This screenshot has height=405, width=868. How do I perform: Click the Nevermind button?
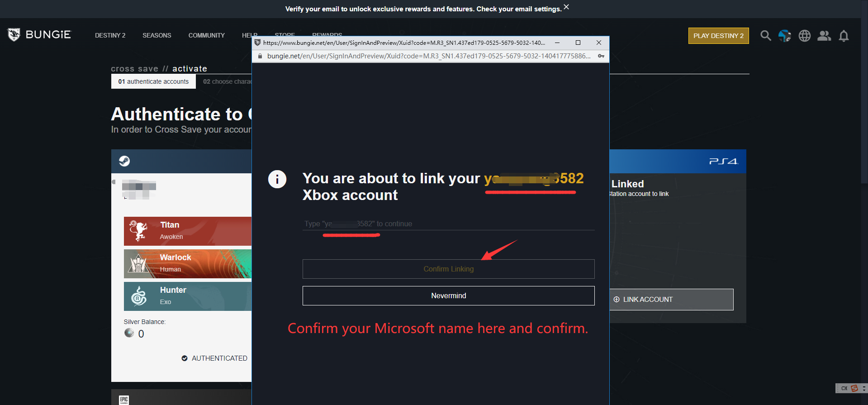click(x=448, y=295)
